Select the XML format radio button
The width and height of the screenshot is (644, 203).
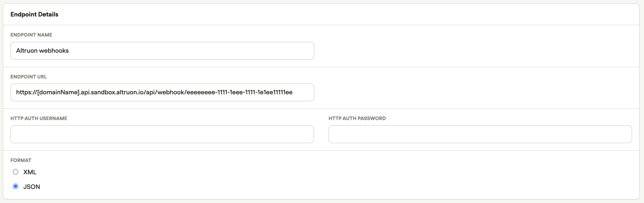coord(16,172)
